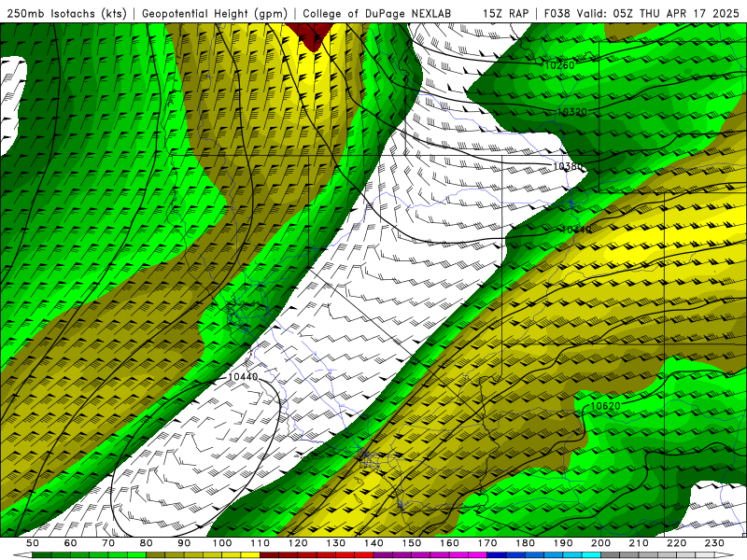The height and width of the screenshot is (560, 747).
Task: Click the dark red jet-core maximum on the map
Action: pos(313,35)
